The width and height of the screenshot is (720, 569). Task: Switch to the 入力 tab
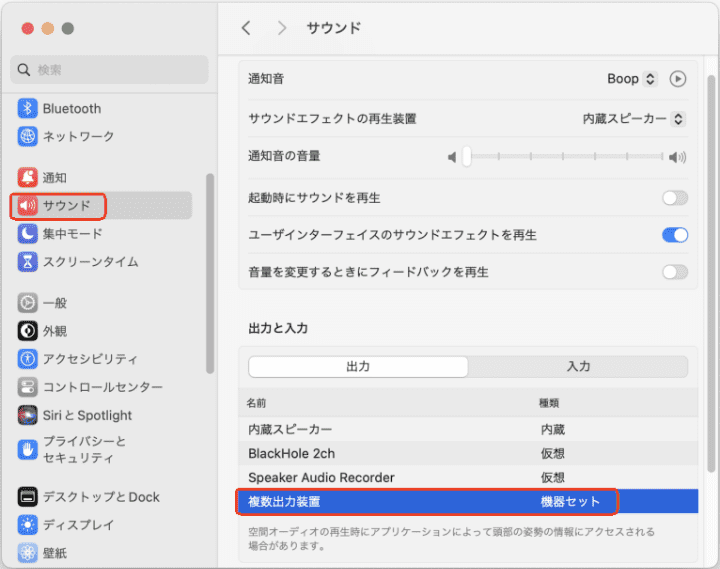pyautogui.click(x=578, y=367)
